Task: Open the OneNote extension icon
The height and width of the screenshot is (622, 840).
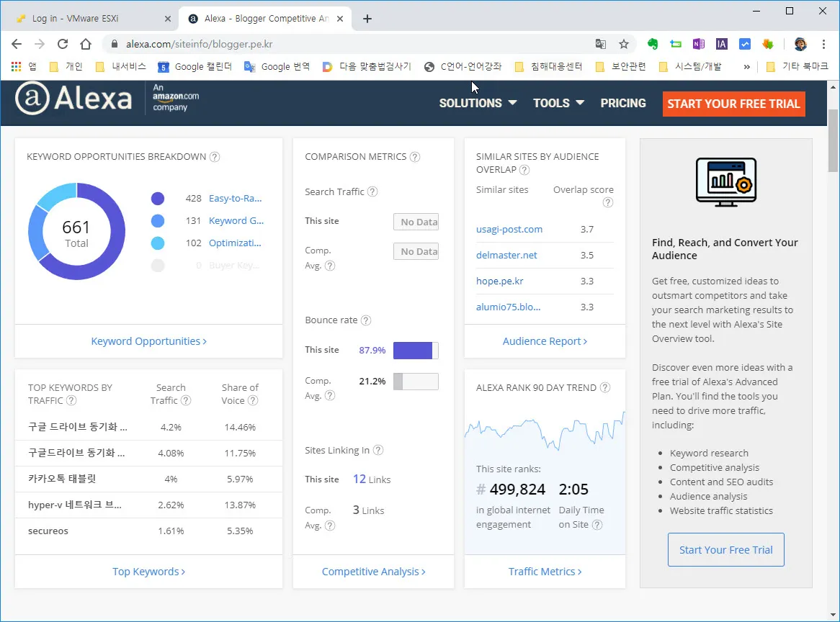Action: click(698, 44)
